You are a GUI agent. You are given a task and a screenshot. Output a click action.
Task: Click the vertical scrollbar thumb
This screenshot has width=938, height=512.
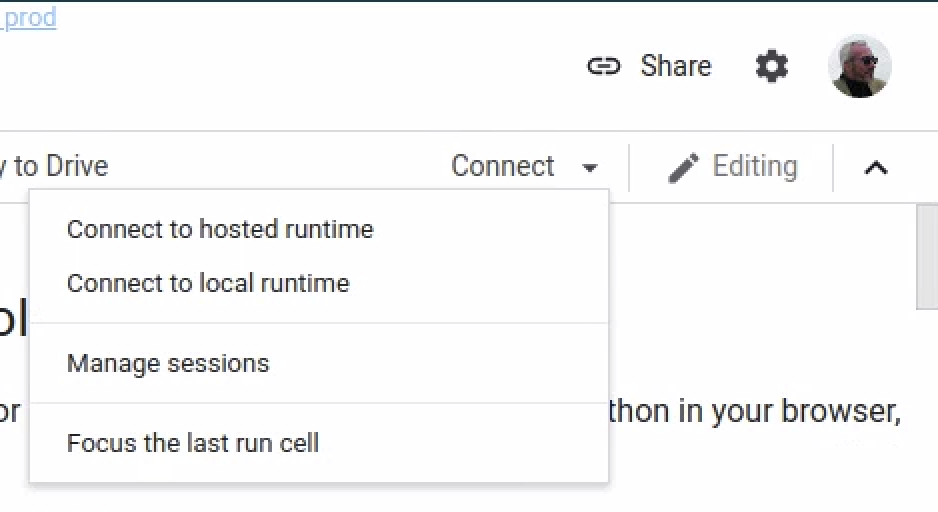click(x=927, y=256)
